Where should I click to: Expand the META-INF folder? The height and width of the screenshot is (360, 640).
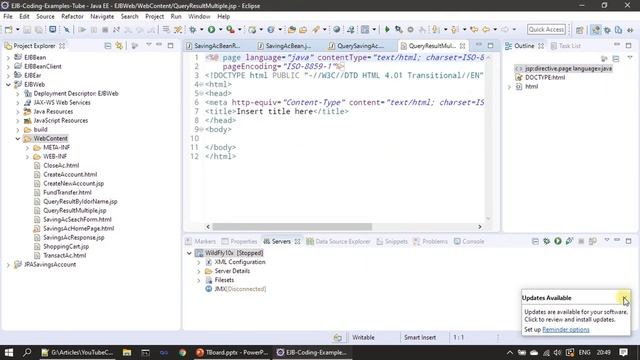point(27,148)
